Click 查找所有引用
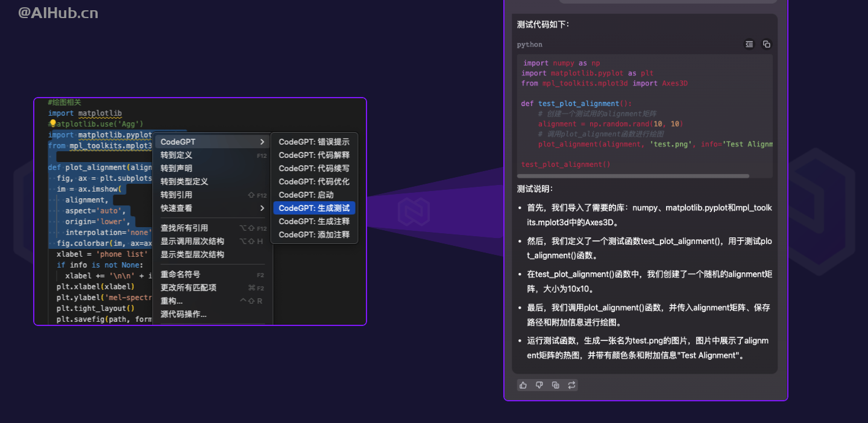 pos(213,228)
